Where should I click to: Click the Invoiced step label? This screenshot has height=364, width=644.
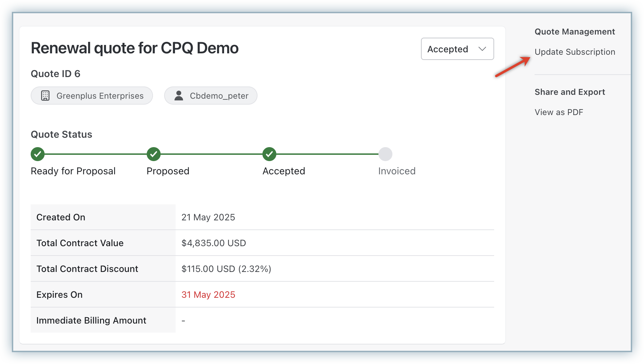(397, 171)
